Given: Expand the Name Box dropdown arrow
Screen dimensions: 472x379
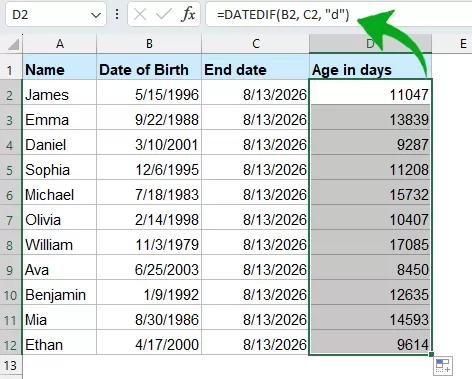Looking at the screenshot, I should tap(96, 15).
